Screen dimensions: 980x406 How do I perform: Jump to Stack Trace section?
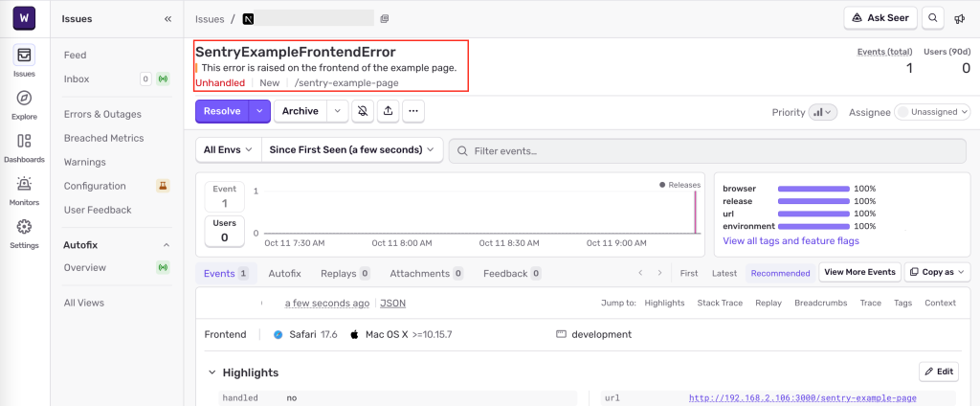[720, 303]
